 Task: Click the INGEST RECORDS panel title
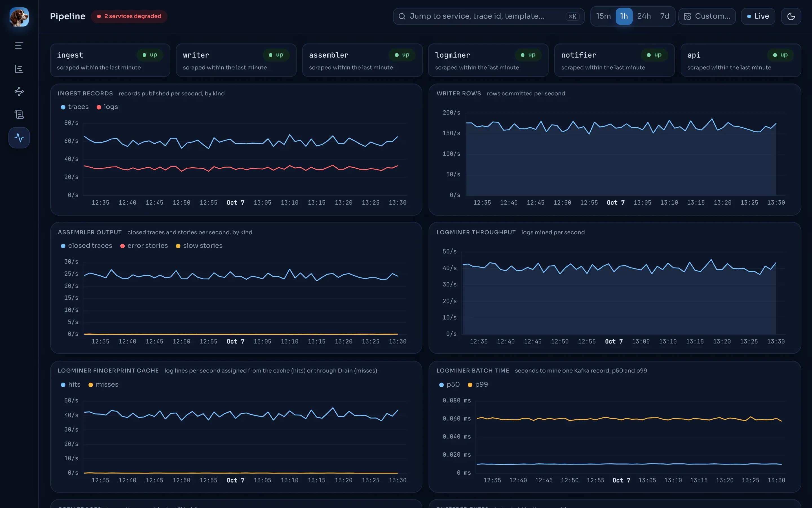click(x=85, y=93)
